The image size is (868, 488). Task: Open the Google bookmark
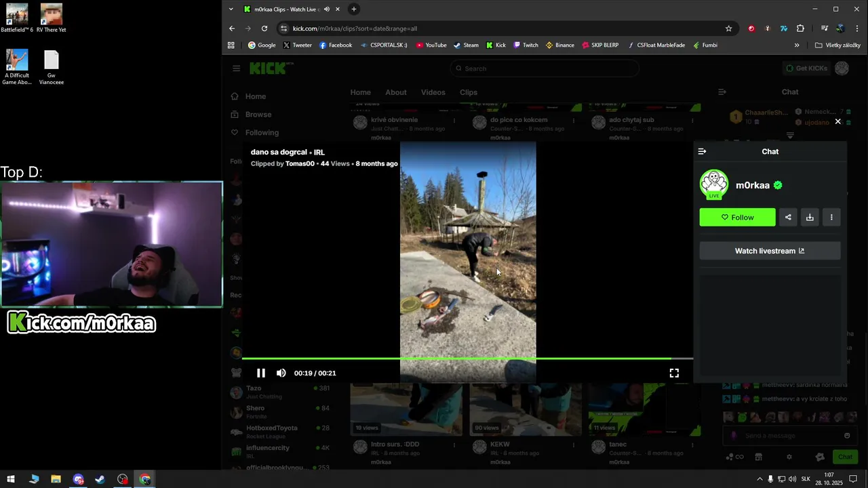(262, 45)
